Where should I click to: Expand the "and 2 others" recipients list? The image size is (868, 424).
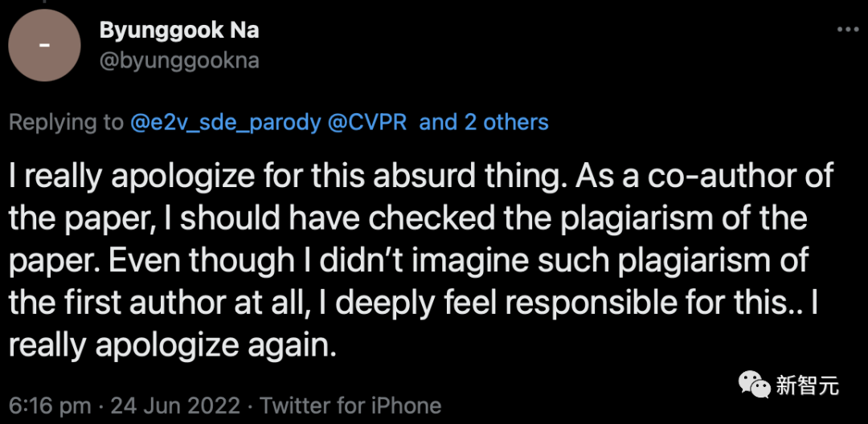484,122
